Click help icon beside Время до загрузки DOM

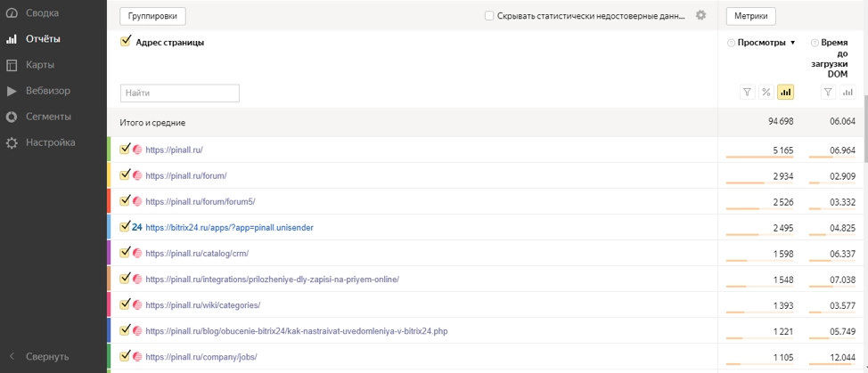pos(814,43)
